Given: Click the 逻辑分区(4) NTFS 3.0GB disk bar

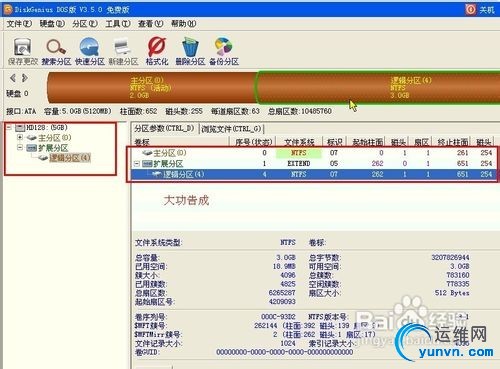Looking at the screenshot, I should coord(378,87).
